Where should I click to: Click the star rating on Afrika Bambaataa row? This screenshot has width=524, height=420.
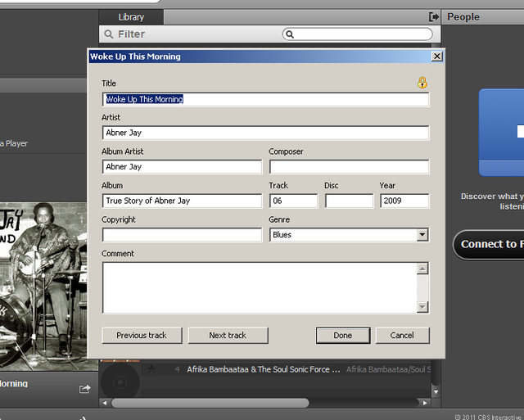click(x=151, y=369)
